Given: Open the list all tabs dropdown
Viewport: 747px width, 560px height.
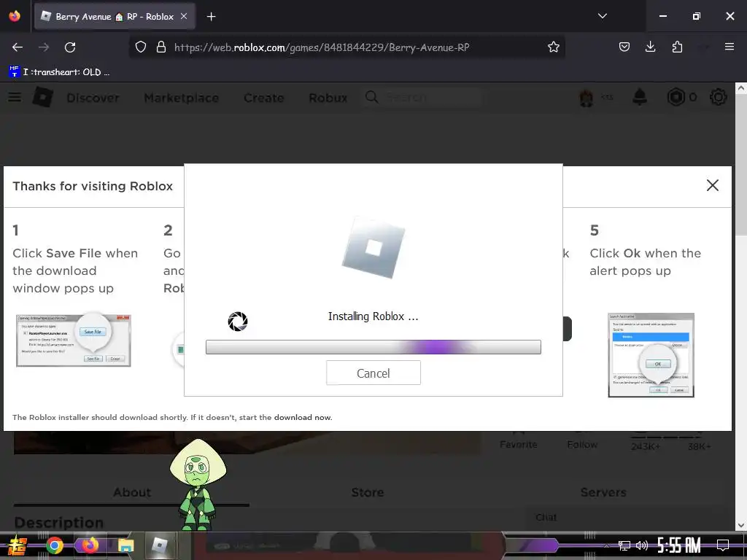Looking at the screenshot, I should point(602,16).
